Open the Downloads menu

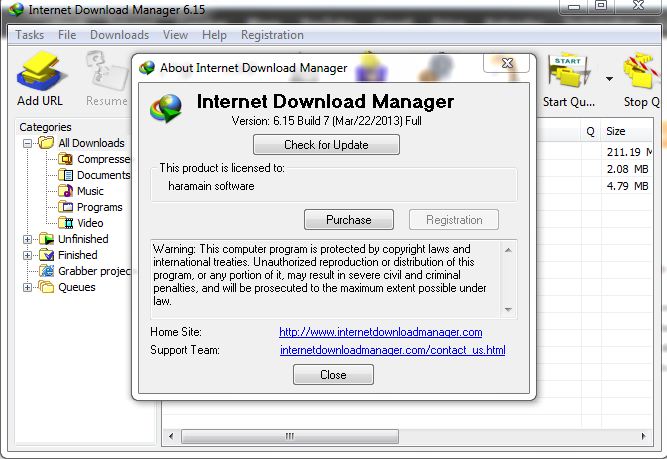pos(119,35)
